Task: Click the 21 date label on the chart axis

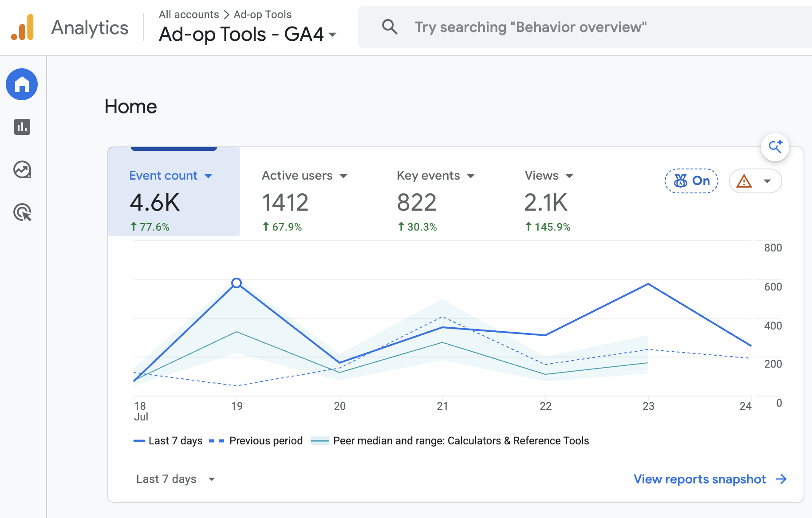Action: point(442,406)
